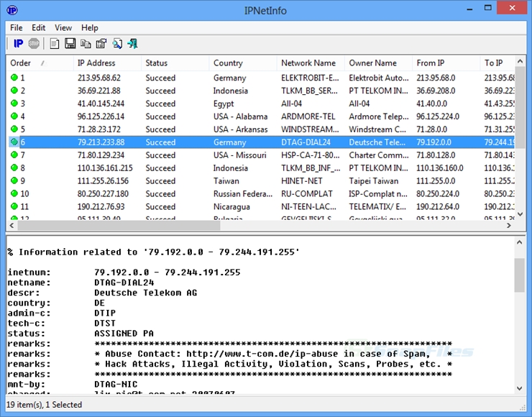Select the USA - Arkansas country cell

pyautogui.click(x=240, y=129)
